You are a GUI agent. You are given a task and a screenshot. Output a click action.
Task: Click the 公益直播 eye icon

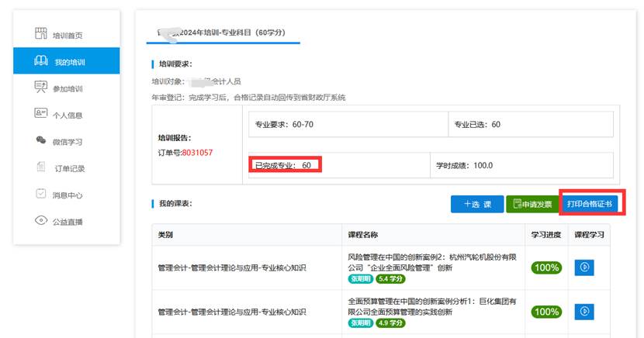click(41, 221)
